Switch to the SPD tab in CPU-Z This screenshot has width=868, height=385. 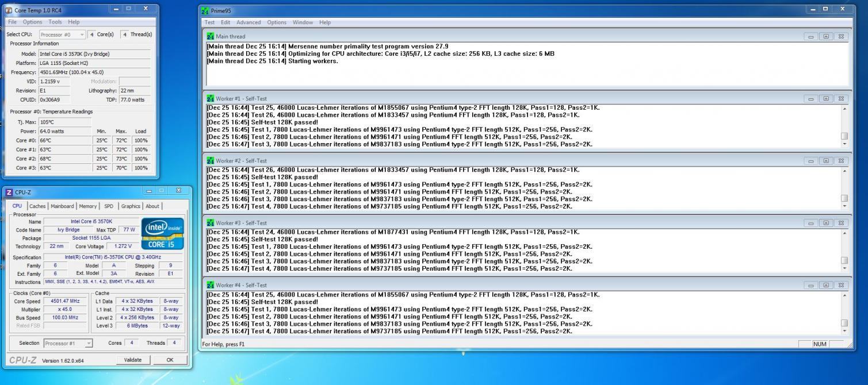click(108, 206)
